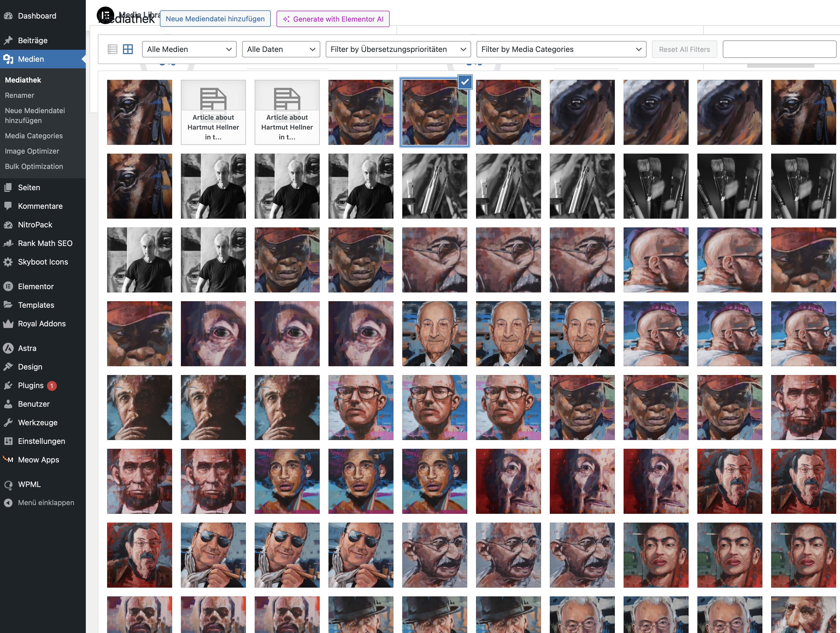Open the Image Optimizer submenu item

[32, 151]
